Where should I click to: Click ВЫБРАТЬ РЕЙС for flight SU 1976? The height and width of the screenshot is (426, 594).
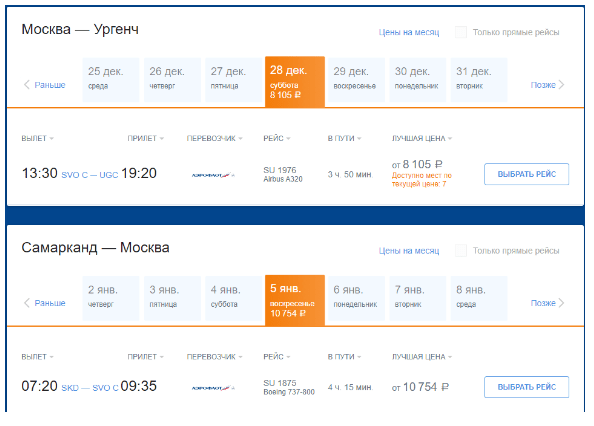click(527, 174)
